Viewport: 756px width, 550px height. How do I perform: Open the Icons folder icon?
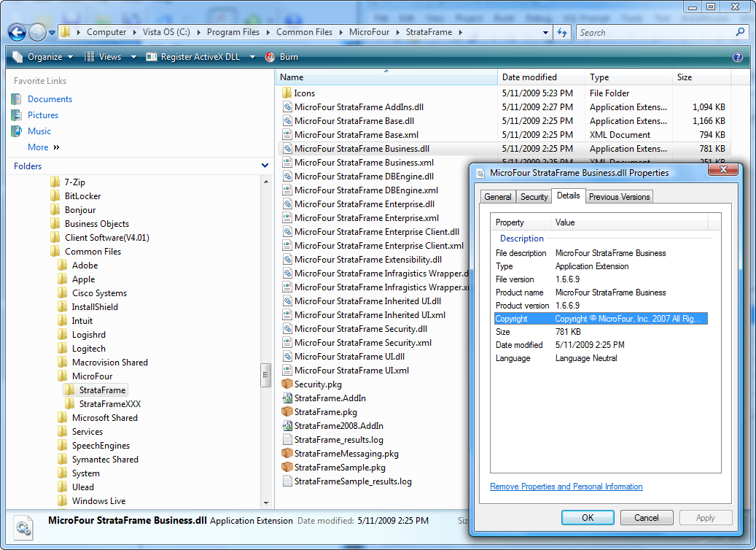[287, 93]
